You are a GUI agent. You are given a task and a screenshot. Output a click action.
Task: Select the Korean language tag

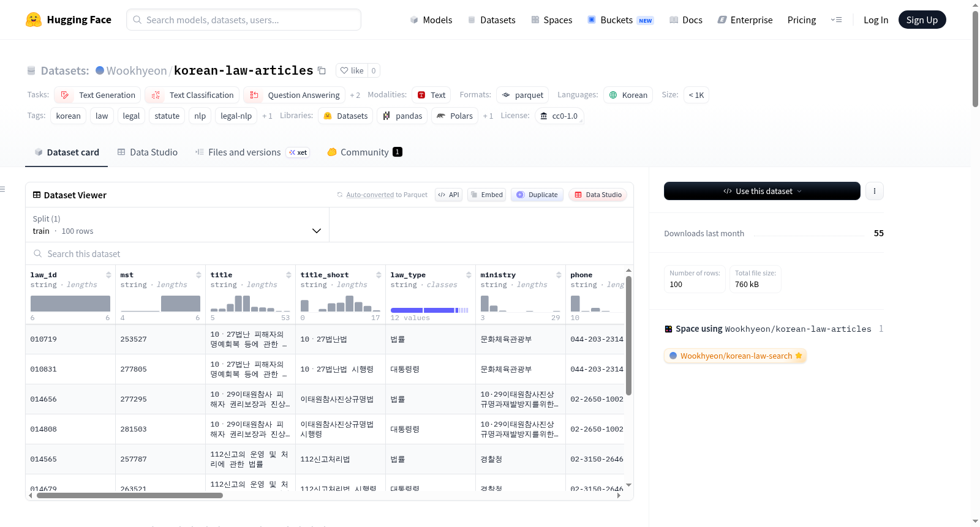coord(628,95)
